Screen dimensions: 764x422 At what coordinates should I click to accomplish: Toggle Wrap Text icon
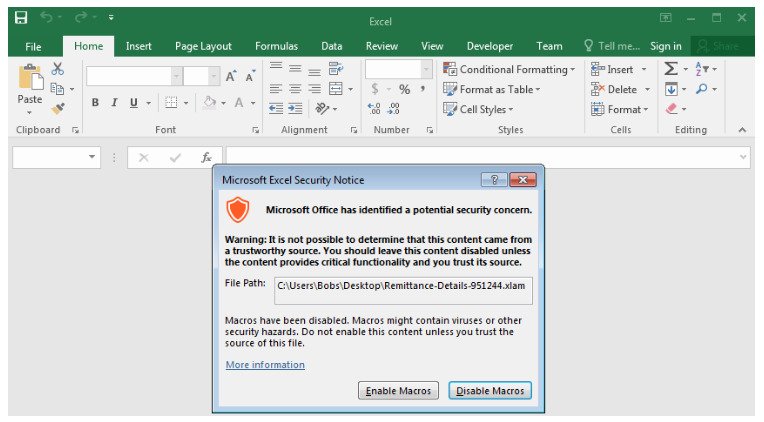335,68
